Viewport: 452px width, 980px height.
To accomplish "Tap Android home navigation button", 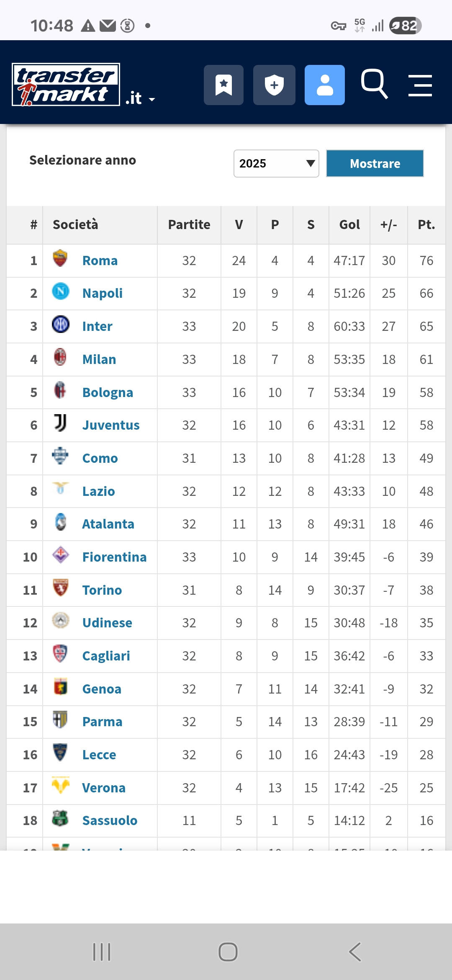I will coord(228,952).
